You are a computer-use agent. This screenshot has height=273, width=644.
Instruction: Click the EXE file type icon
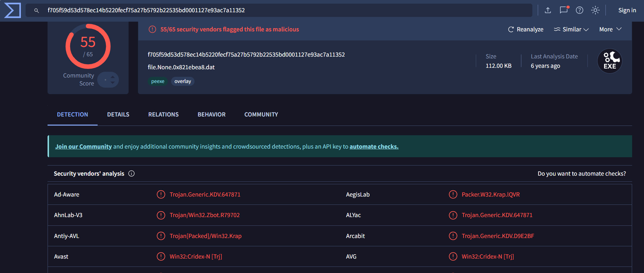point(610,61)
